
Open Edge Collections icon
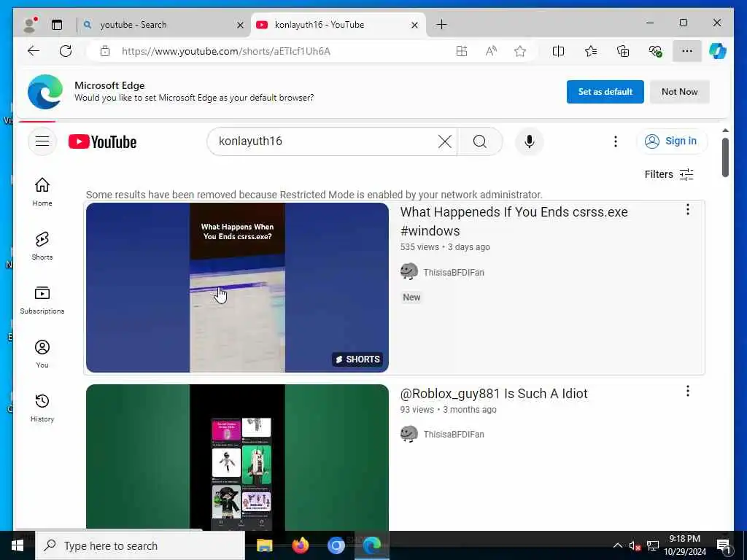tap(623, 51)
